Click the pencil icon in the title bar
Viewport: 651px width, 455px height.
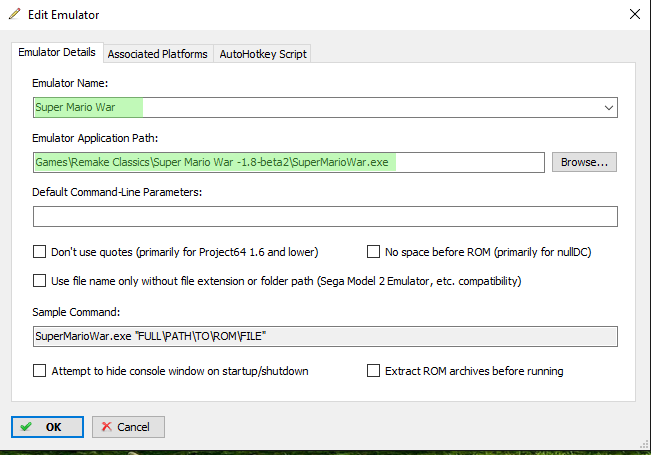click(x=15, y=14)
